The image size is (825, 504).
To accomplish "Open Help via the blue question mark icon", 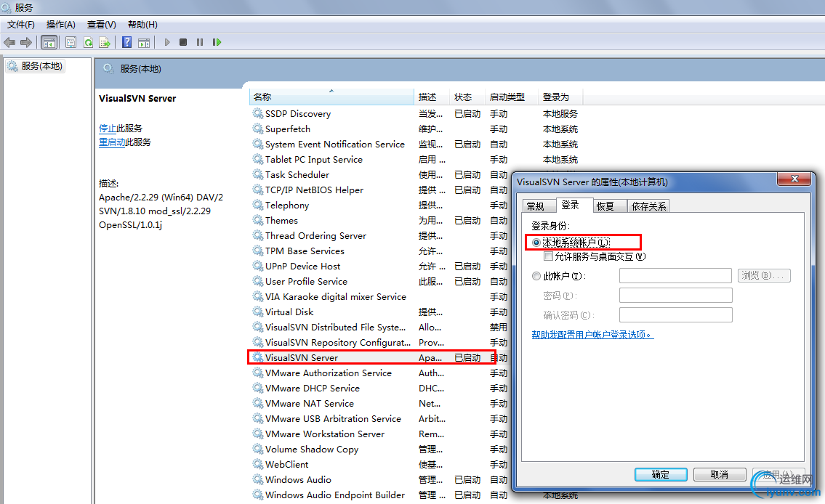I will pyautogui.click(x=126, y=42).
